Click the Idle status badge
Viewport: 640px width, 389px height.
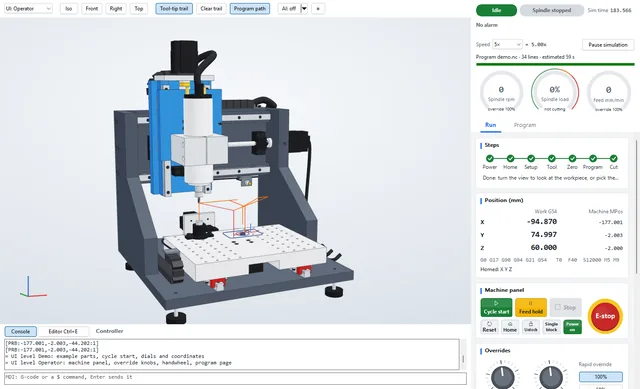click(496, 10)
